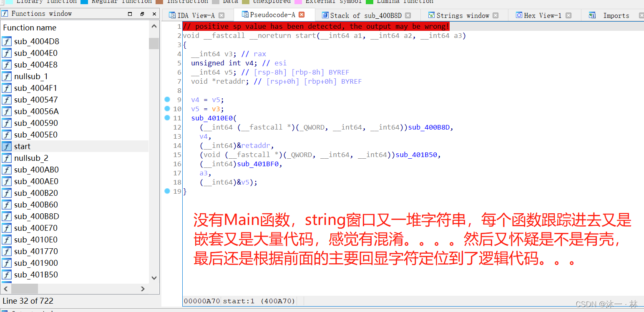
Task: Open the Imports tab
Action: pos(616,15)
